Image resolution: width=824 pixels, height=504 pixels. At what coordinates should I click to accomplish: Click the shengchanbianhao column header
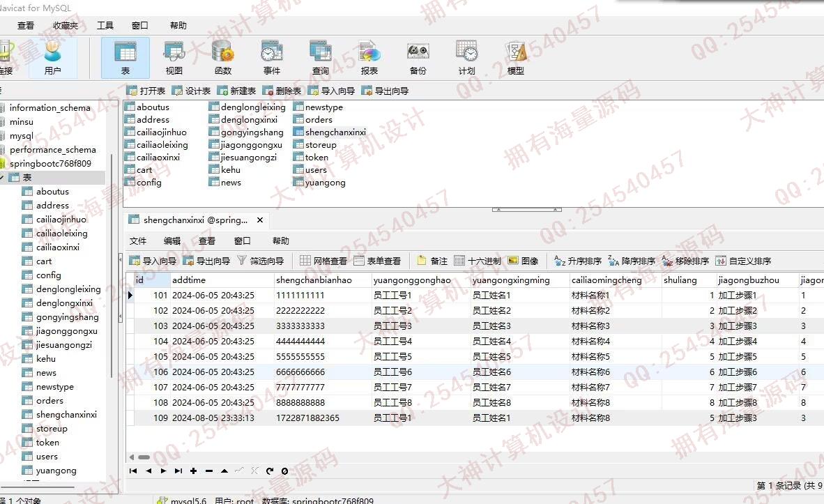coord(322,280)
